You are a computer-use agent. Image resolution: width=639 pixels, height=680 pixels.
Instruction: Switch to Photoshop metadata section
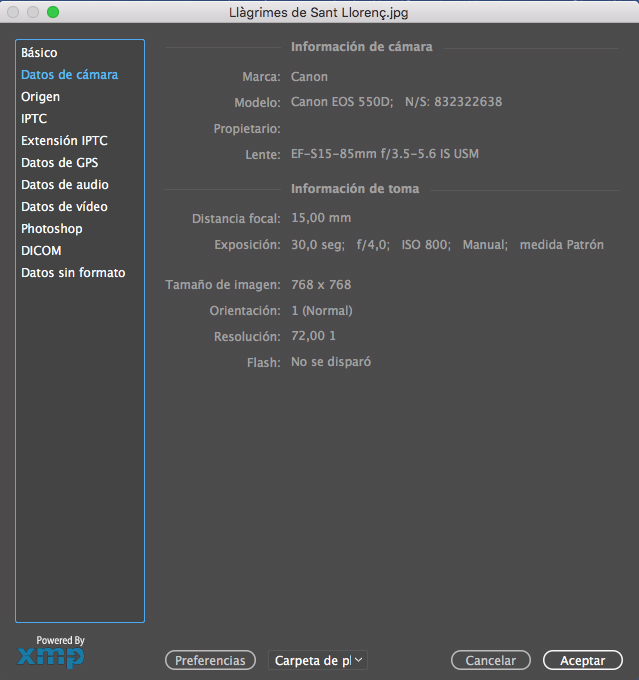coord(52,229)
